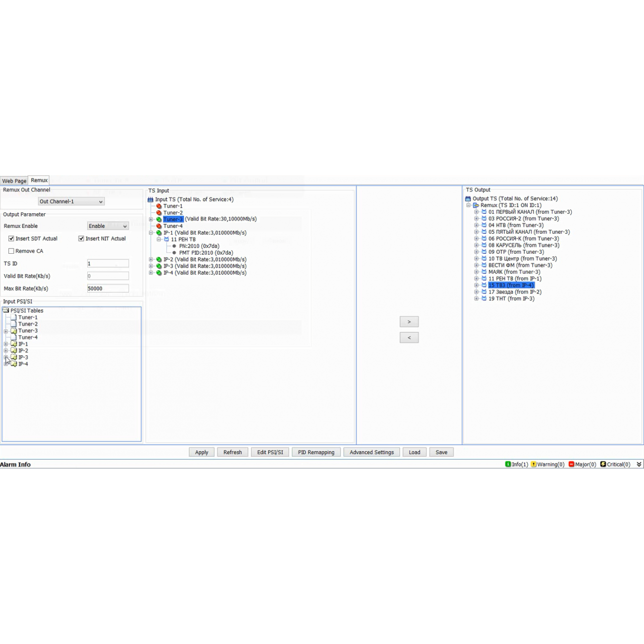Click the Critical alarm indicator icon
Viewport: 644px width, 644px height.
(603, 465)
